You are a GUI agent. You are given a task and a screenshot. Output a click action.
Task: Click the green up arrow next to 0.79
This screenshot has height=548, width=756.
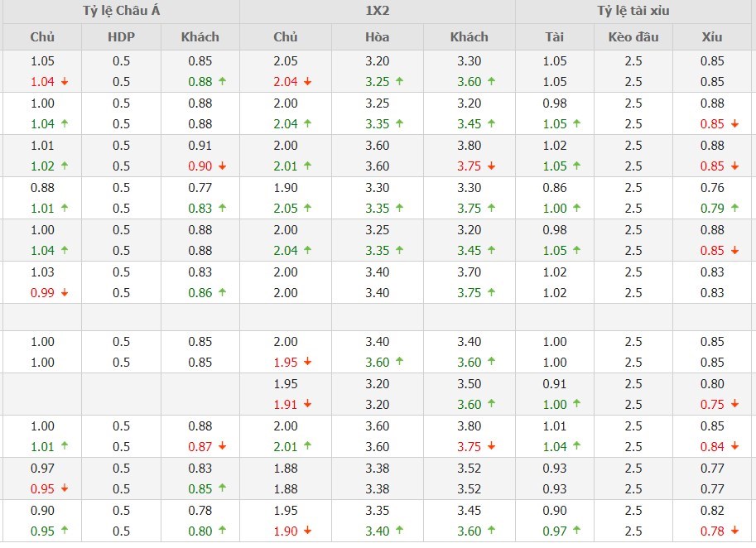pos(734,209)
